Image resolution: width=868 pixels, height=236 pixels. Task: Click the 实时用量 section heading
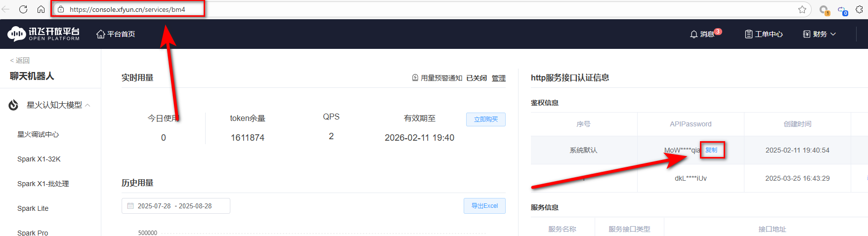[137, 78]
